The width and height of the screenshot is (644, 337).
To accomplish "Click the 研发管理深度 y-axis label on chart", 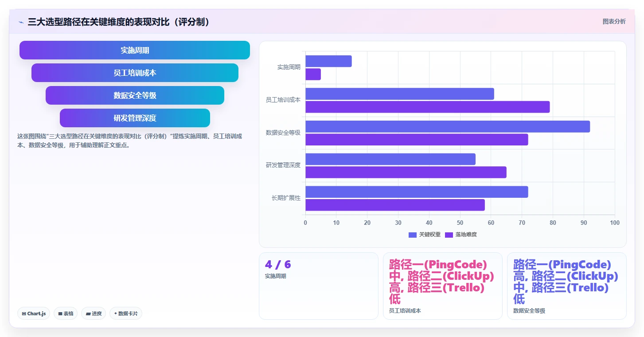I will [x=283, y=165].
